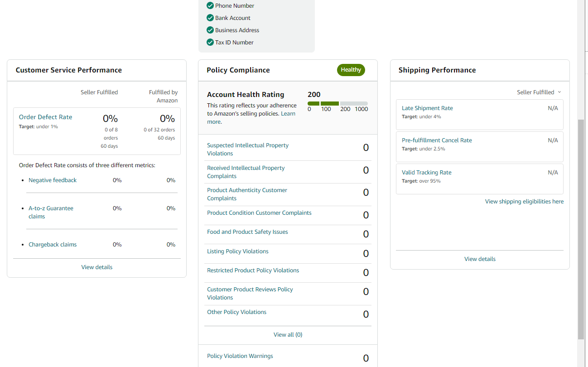Open Negative feedback metric details
588x367 pixels.
click(x=53, y=180)
